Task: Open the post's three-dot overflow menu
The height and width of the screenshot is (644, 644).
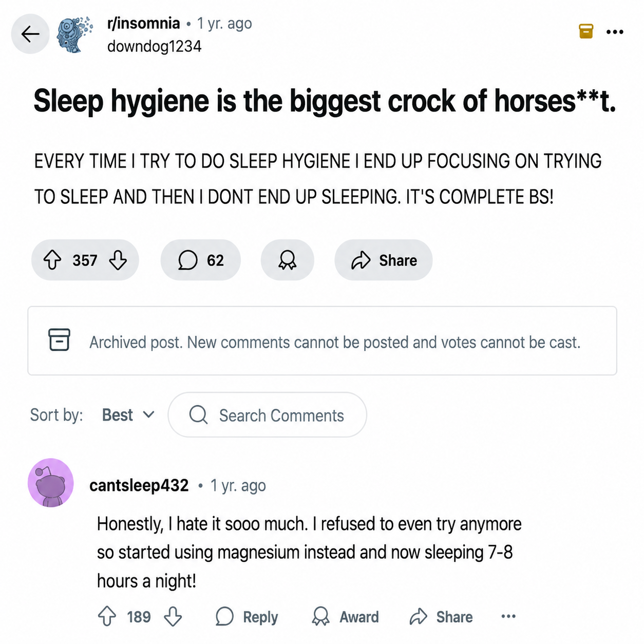Action: pos(615,32)
